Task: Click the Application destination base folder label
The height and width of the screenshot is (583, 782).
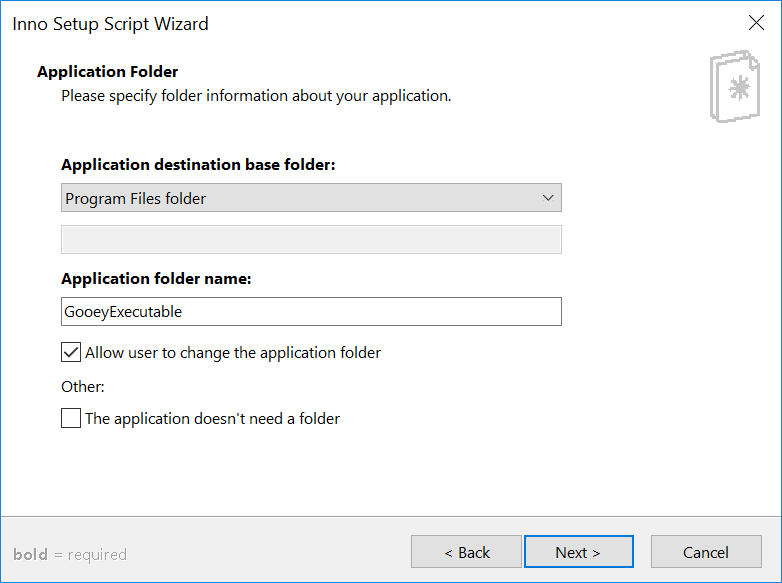Action: (x=198, y=165)
